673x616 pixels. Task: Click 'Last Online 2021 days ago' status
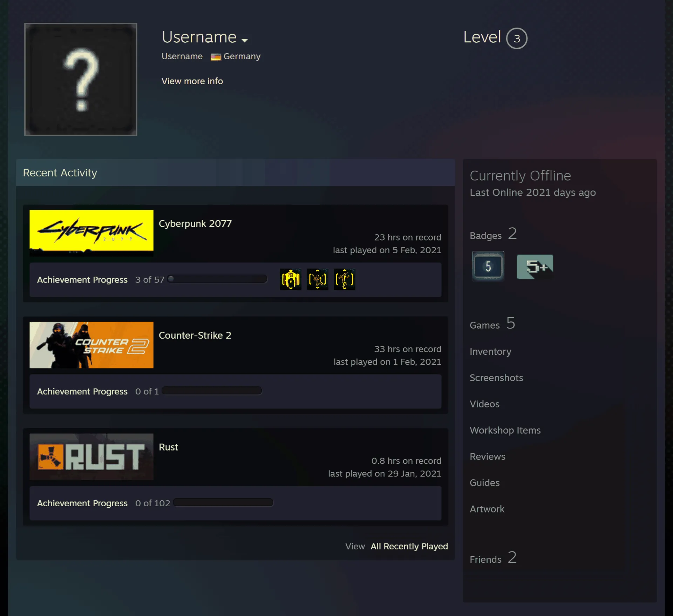(533, 192)
